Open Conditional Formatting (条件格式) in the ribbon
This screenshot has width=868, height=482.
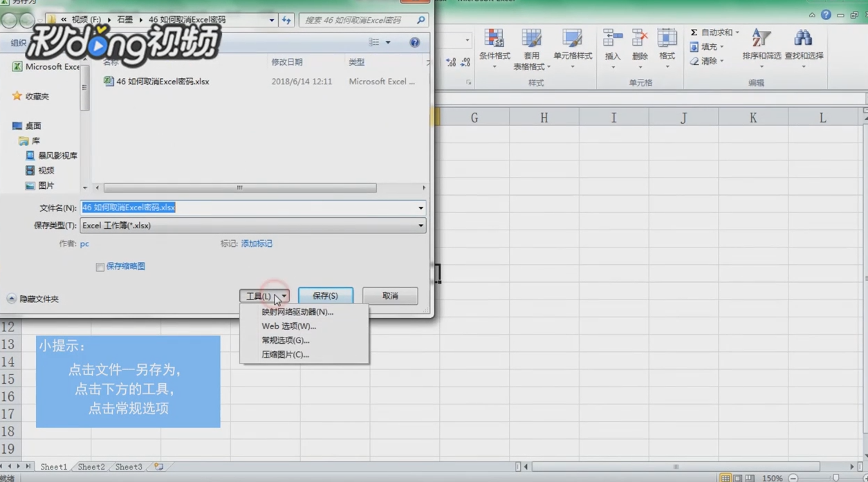click(495, 48)
